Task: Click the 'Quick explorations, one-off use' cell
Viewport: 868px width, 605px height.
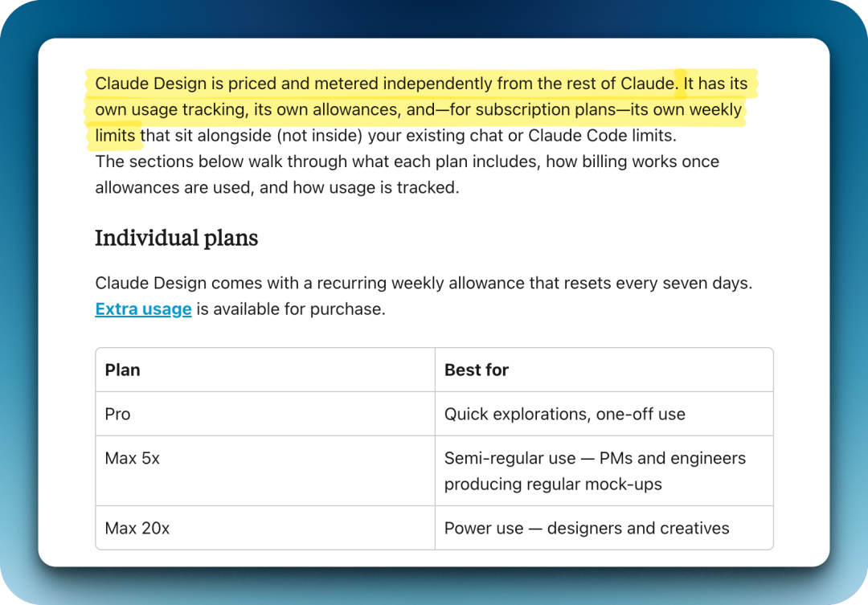Action: click(x=564, y=414)
